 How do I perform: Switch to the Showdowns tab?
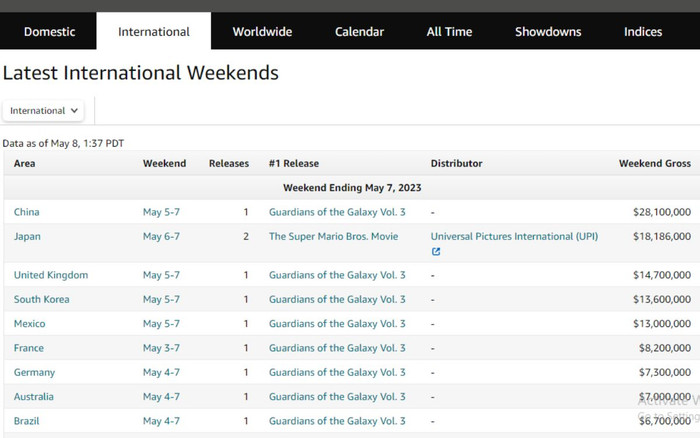tap(548, 32)
